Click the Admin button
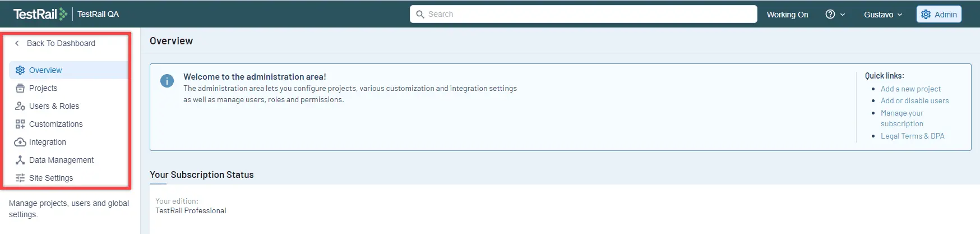Viewport: 980px width, 234px height. [939, 15]
